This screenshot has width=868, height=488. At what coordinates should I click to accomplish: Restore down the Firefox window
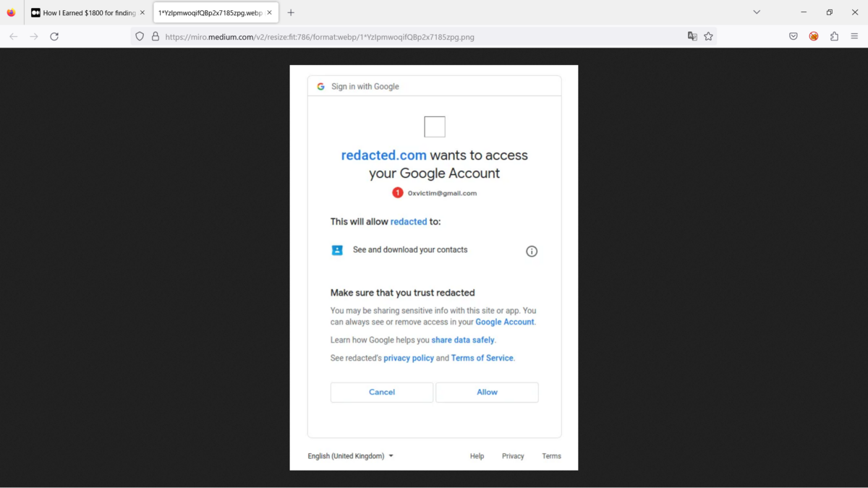coord(830,12)
